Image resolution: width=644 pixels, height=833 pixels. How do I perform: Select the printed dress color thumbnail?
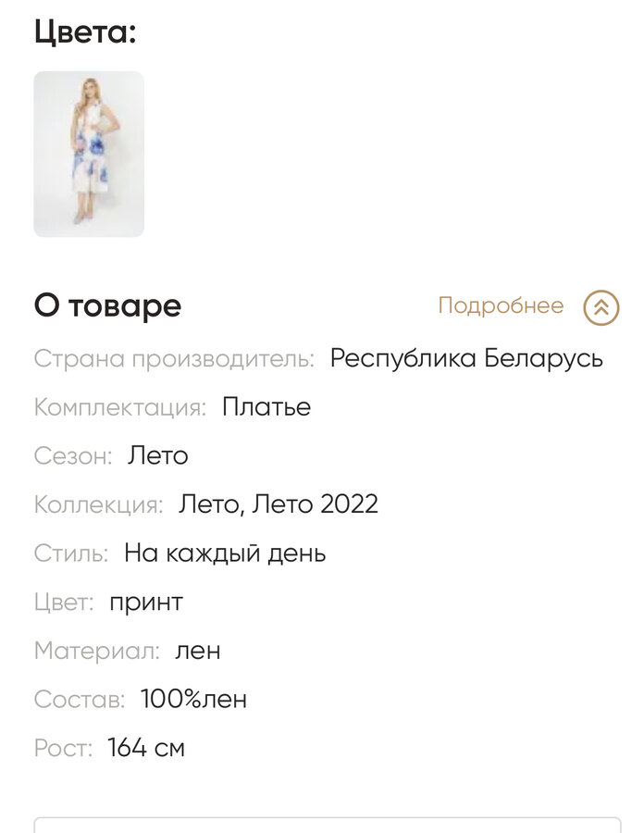tap(89, 154)
